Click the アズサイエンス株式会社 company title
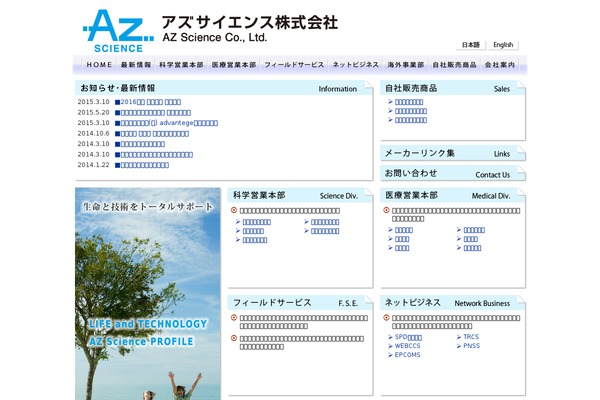 point(249,22)
